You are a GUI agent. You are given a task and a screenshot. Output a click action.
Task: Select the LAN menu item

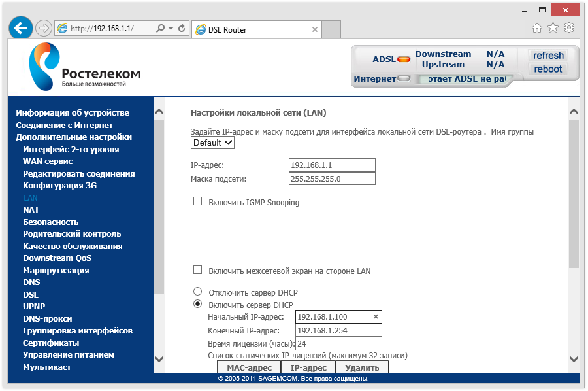coord(30,197)
